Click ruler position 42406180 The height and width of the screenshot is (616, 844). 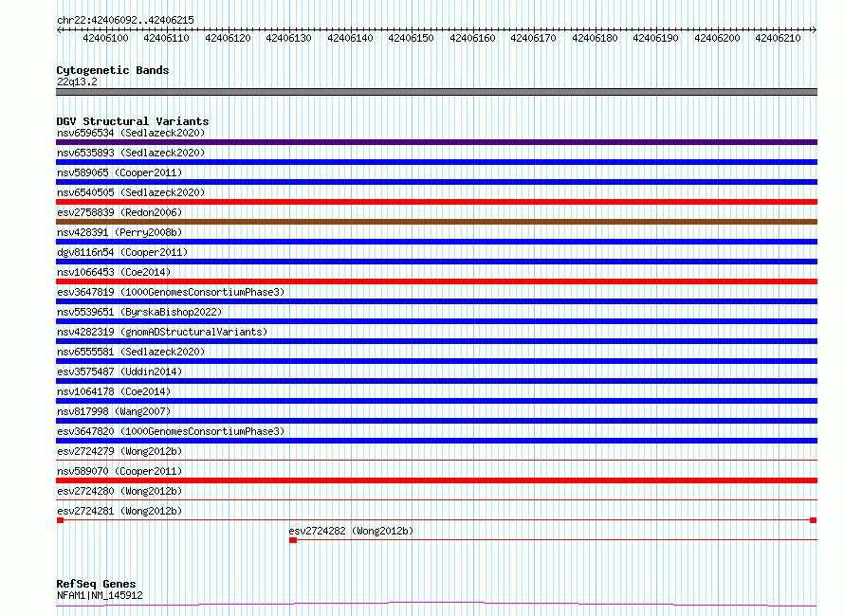pyautogui.click(x=595, y=38)
